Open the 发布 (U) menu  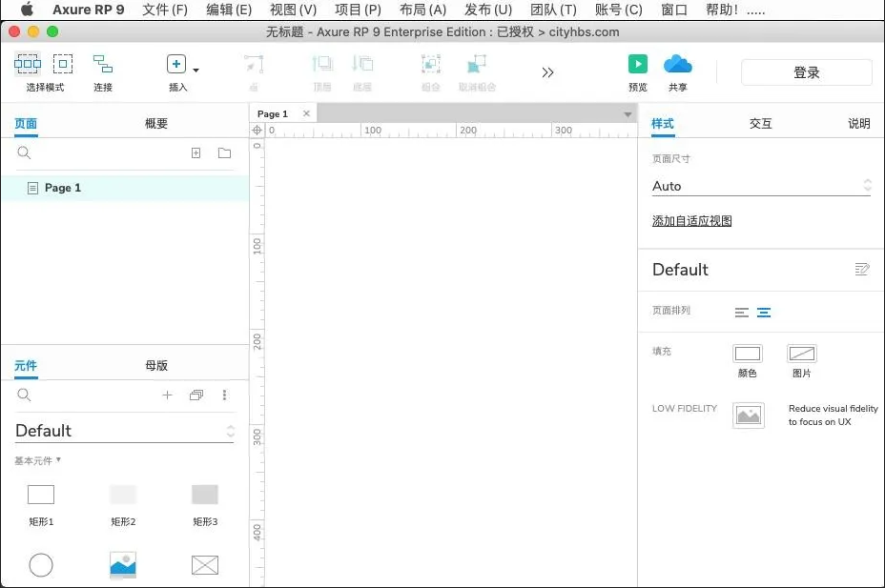click(x=488, y=10)
